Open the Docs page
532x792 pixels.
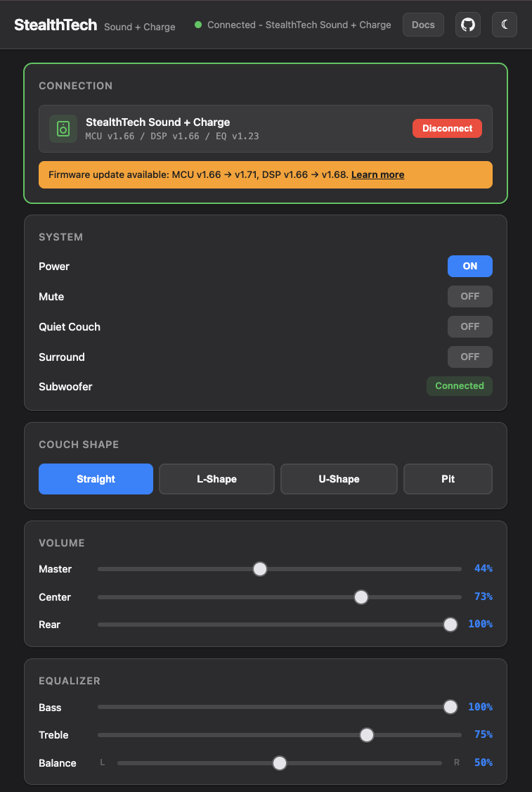pos(423,25)
